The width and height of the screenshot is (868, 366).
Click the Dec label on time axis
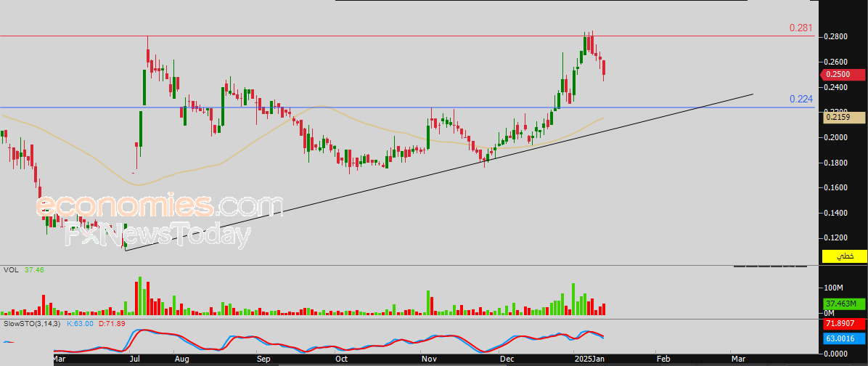click(507, 359)
